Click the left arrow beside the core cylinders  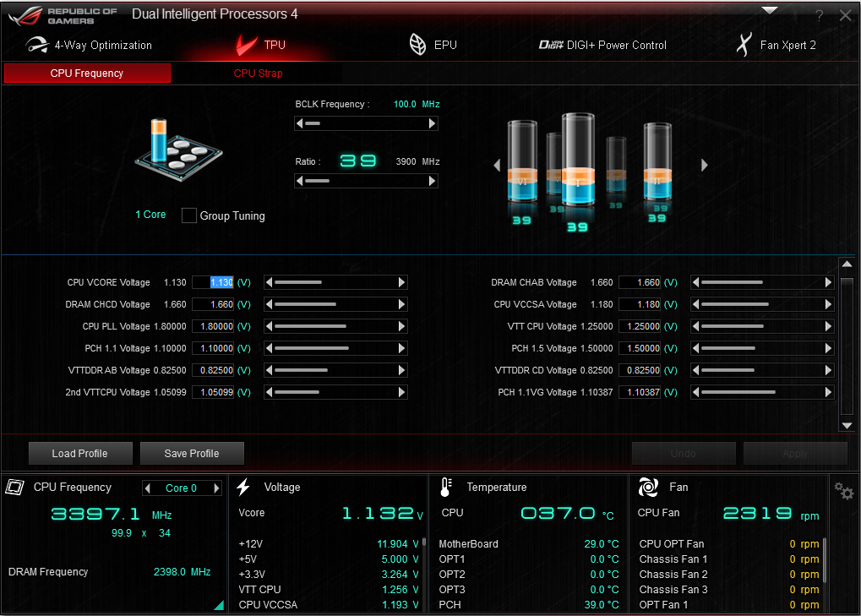[x=498, y=166]
